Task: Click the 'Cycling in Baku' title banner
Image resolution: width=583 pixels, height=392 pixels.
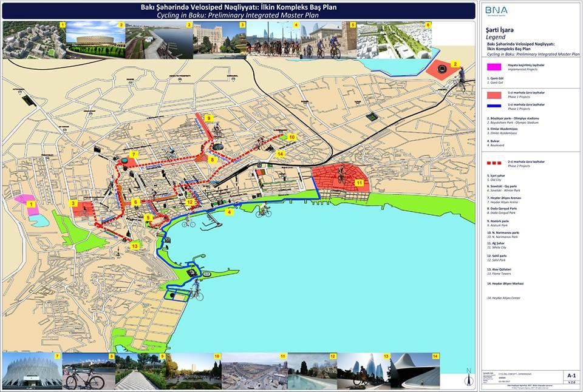Action: (239, 10)
